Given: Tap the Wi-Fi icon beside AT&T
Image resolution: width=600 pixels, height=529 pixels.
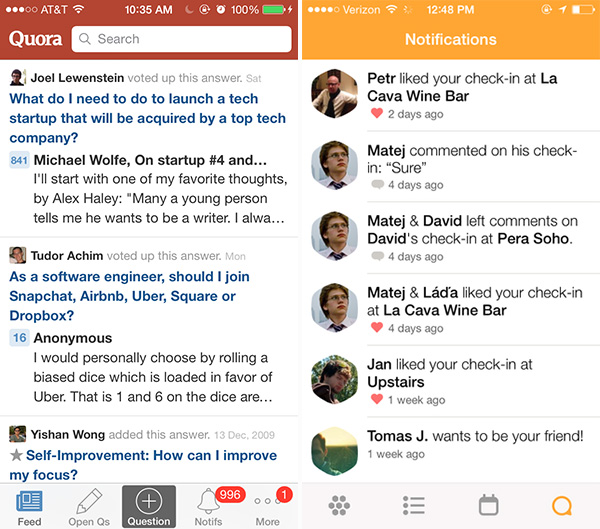Looking at the screenshot, I should point(78,9).
